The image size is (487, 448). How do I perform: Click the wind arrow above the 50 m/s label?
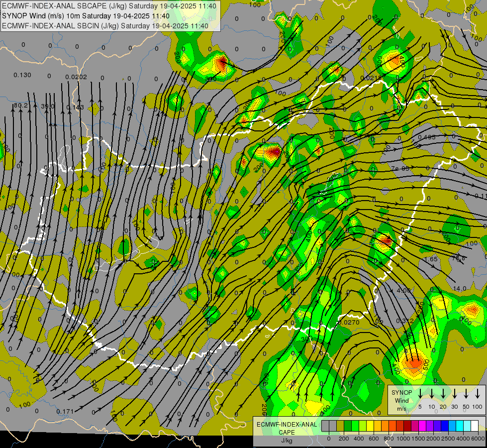click(466, 394)
